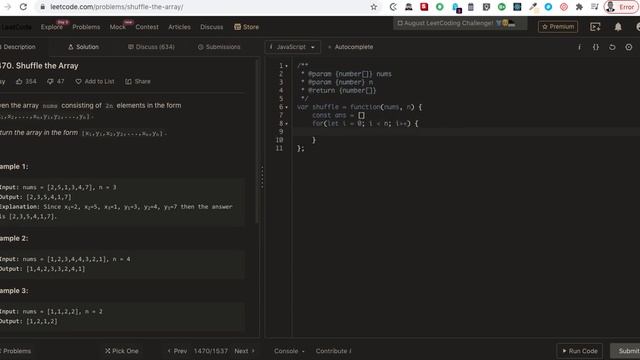The image size is (640, 360).
Task: Click the 1470/1537 problem counter
Action: (211, 351)
